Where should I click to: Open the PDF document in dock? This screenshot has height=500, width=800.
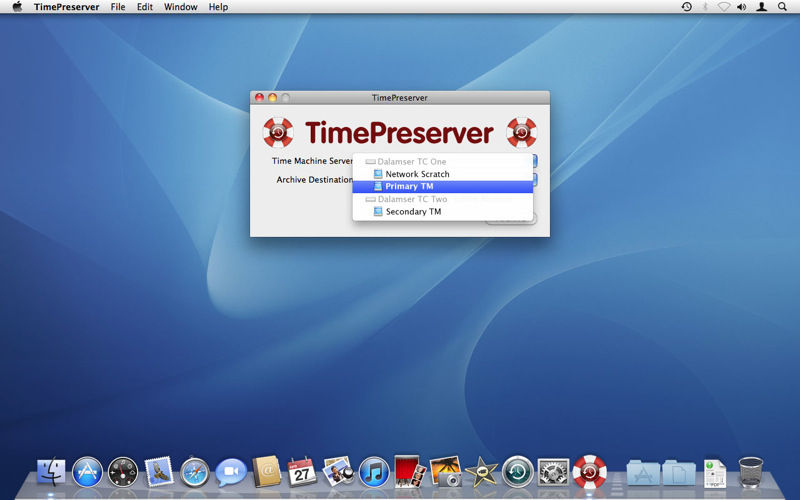(715, 473)
